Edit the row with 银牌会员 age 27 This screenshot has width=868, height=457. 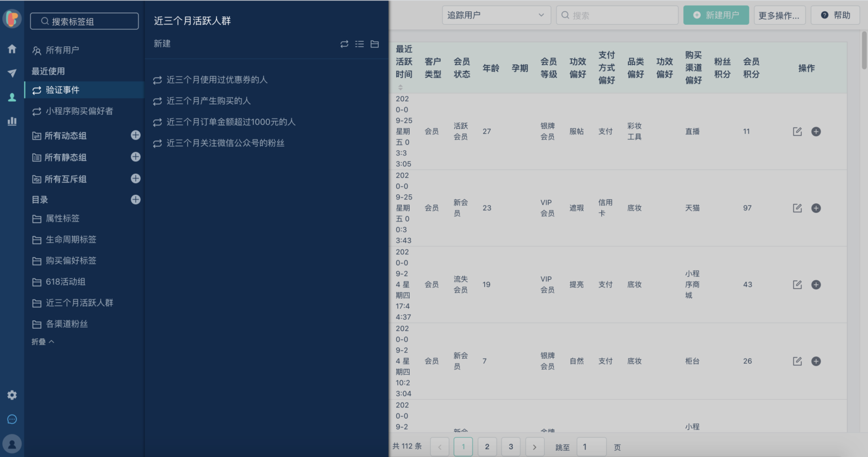[x=797, y=132]
